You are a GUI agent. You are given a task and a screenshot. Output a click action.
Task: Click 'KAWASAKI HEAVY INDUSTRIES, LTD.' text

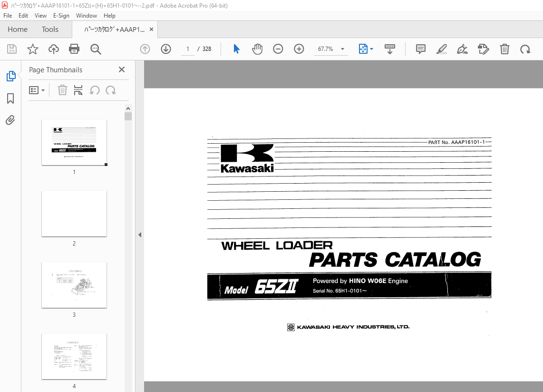353,327
